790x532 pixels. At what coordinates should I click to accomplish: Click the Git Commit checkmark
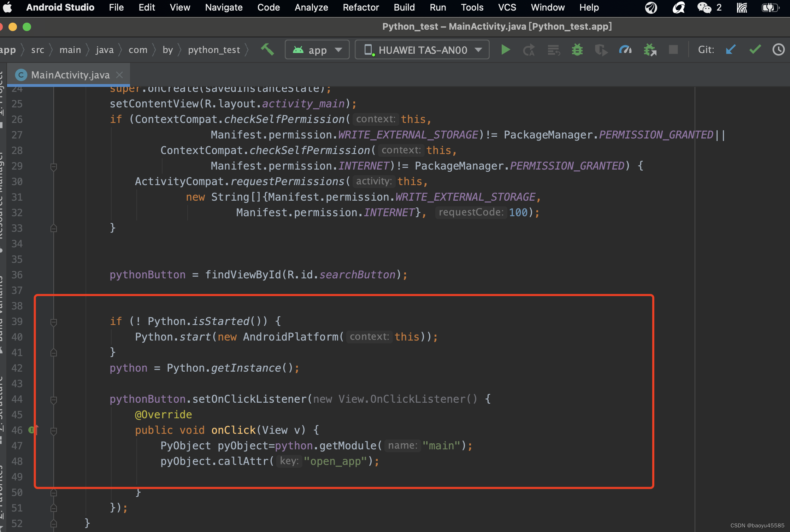(755, 49)
